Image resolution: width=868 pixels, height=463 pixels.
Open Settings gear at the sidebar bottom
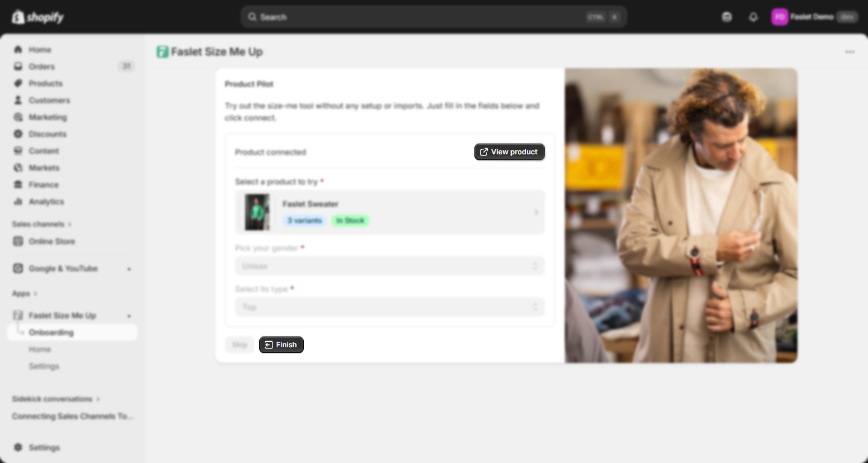coord(18,447)
